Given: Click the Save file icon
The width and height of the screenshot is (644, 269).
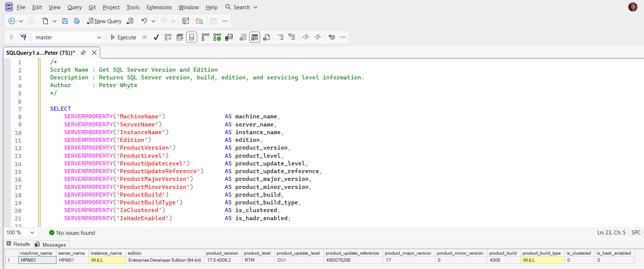Looking at the screenshot, I should pyautogui.click(x=65, y=21).
